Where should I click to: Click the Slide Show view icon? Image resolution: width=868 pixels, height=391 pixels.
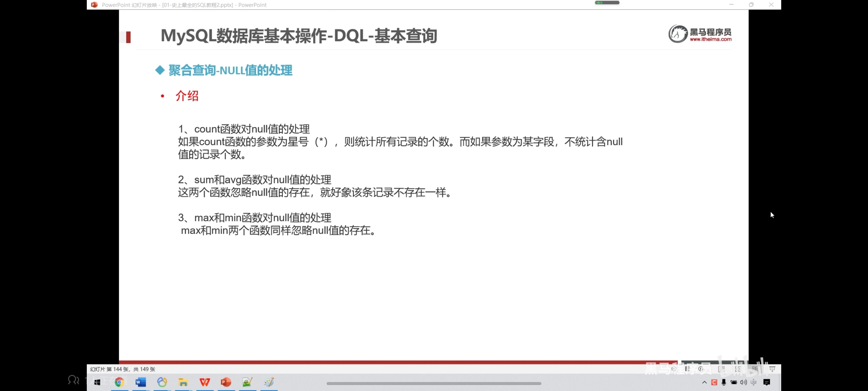pos(772,369)
